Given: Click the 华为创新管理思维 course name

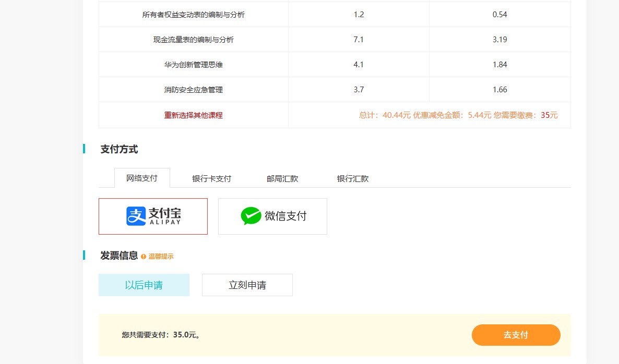Looking at the screenshot, I should tap(193, 65).
